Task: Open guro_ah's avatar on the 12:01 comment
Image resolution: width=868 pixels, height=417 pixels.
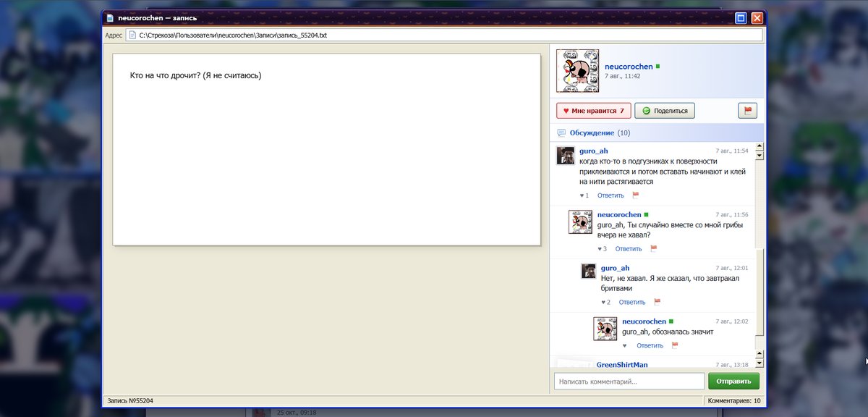Action: click(589, 271)
